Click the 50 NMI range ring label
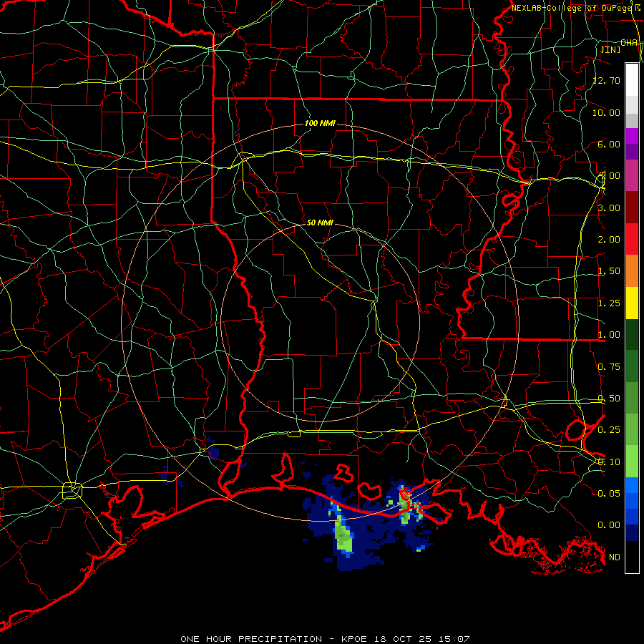This screenshot has height=644, width=644. pyautogui.click(x=320, y=223)
